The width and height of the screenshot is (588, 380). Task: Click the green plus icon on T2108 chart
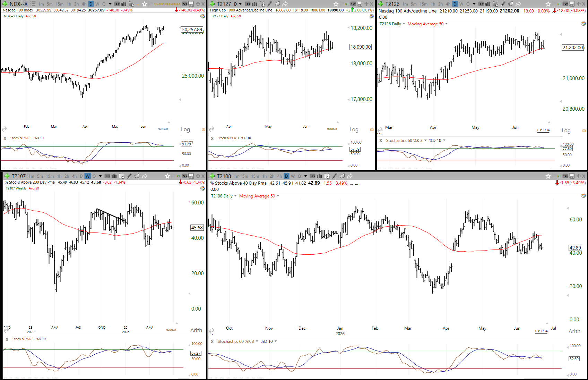pyautogui.click(x=212, y=176)
